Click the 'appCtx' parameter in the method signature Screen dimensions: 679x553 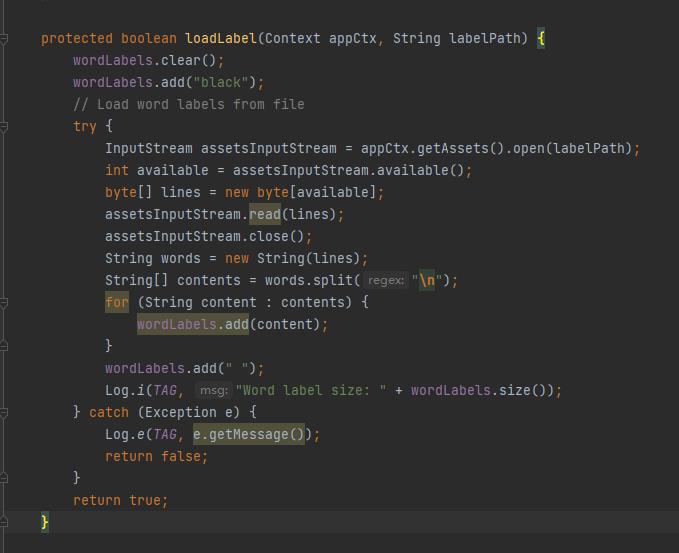click(x=353, y=39)
